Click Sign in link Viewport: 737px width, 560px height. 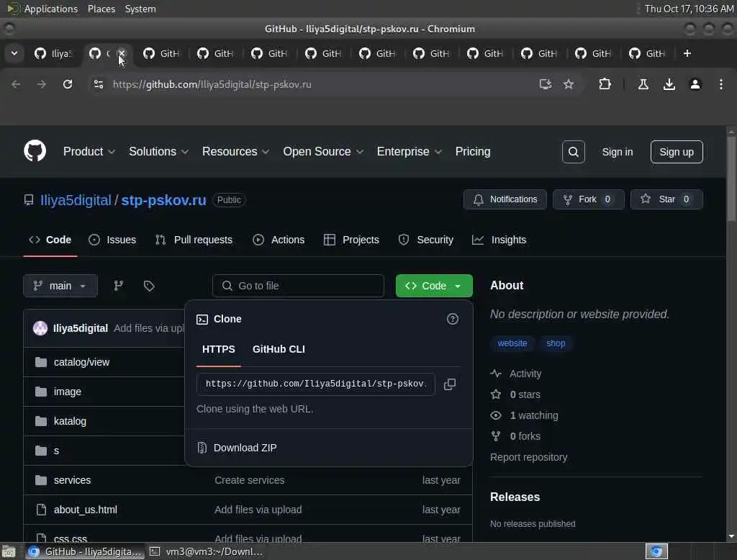click(x=617, y=152)
